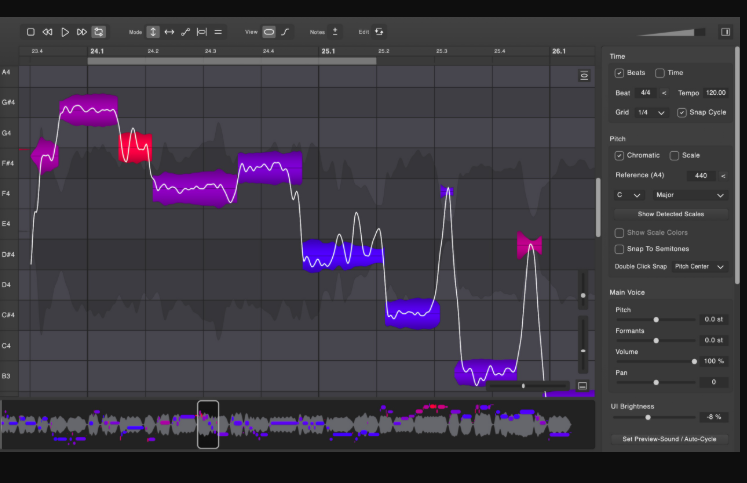Click the Stop transport button

pos(31,32)
